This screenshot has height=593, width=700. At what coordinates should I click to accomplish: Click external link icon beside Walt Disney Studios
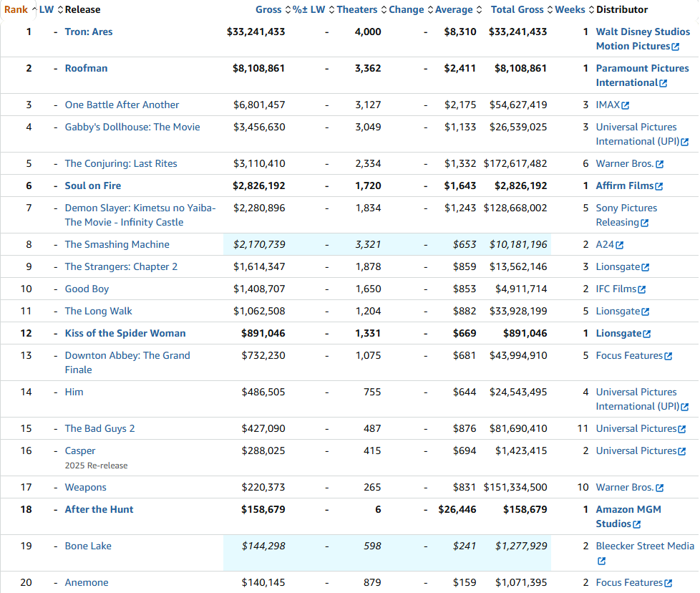[676, 47]
